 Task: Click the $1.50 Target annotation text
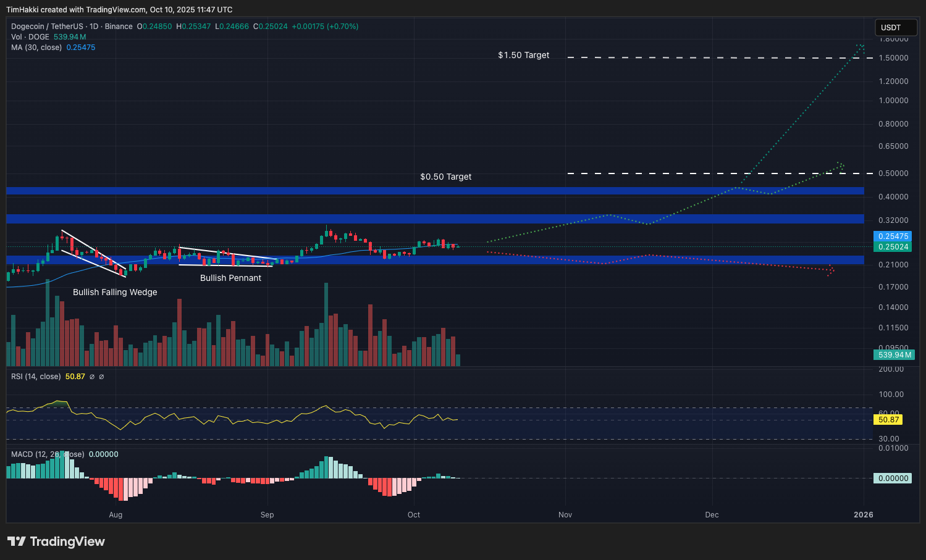pyautogui.click(x=524, y=55)
